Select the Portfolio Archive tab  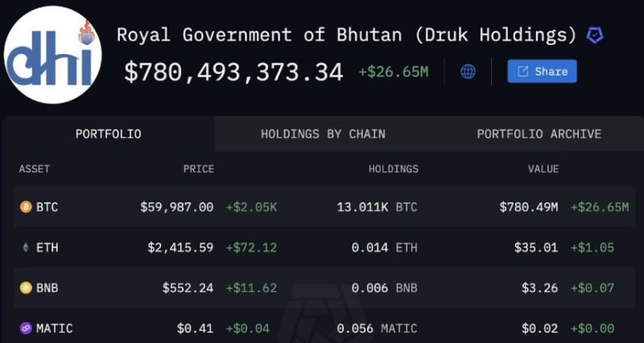pos(539,134)
